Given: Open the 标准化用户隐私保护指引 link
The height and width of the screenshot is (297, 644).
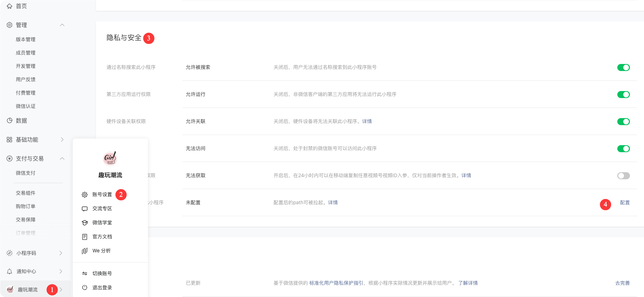Looking at the screenshot, I should [x=336, y=283].
